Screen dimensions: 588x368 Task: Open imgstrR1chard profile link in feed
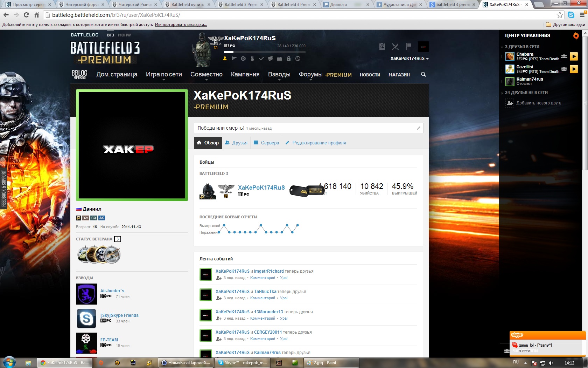[x=269, y=271]
